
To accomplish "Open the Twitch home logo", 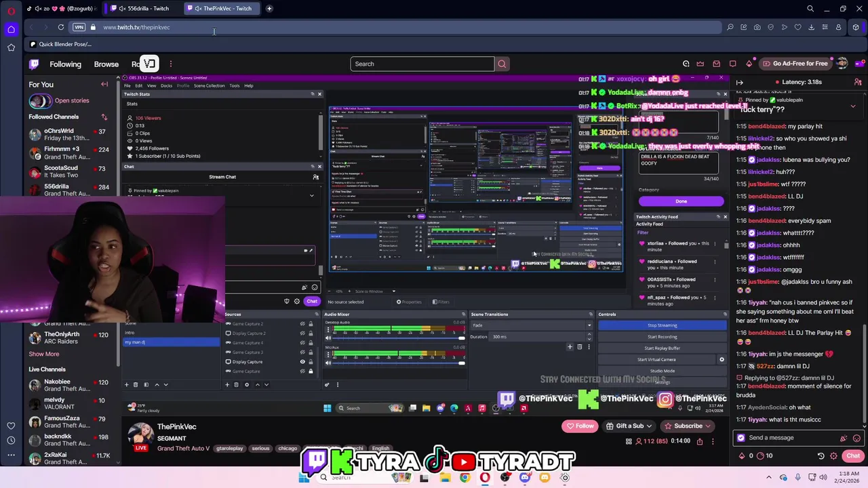I will point(34,64).
